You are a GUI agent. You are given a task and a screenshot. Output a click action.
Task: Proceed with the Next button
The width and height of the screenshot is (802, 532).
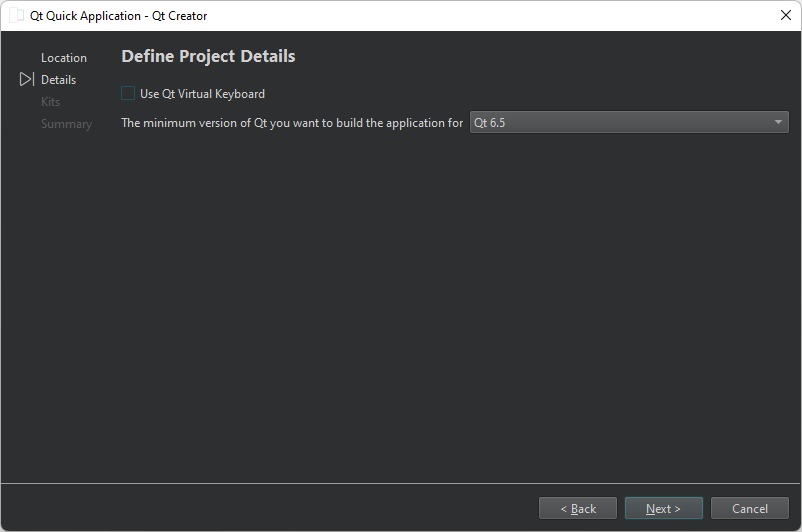tap(663, 509)
